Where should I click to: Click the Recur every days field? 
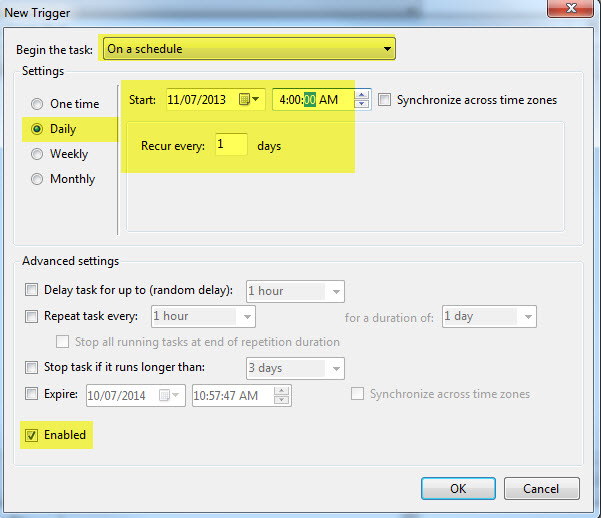coord(230,146)
